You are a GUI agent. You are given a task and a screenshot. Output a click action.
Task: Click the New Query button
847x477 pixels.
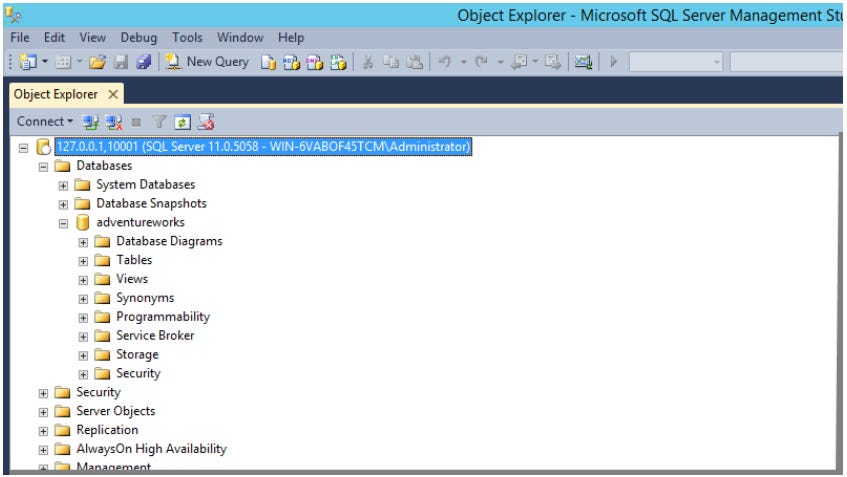point(207,62)
